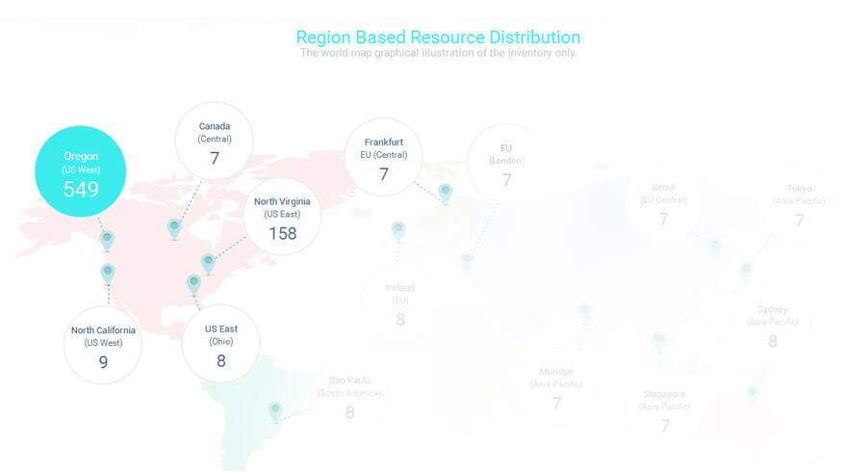Click the faded pin linked to Tokyo
The width and height of the screenshot is (868, 472).
[746, 273]
